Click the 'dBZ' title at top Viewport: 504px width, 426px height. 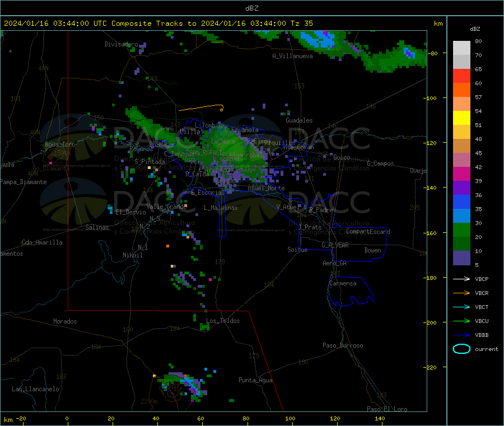tap(251, 8)
